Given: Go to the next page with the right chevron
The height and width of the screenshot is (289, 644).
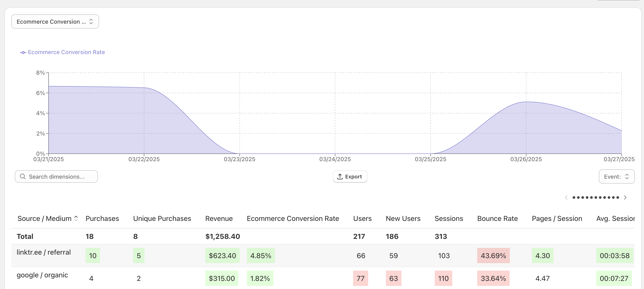Looking at the screenshot, I should 625,197.
